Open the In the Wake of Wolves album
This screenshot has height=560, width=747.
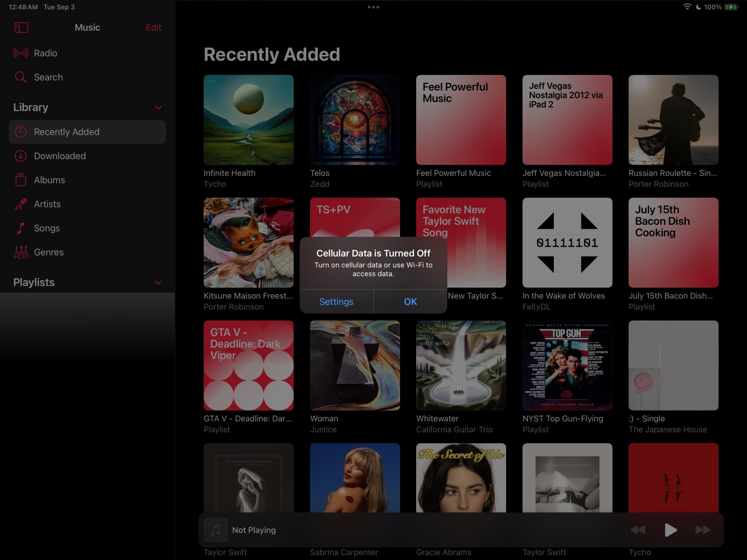[x=567, y=243]
